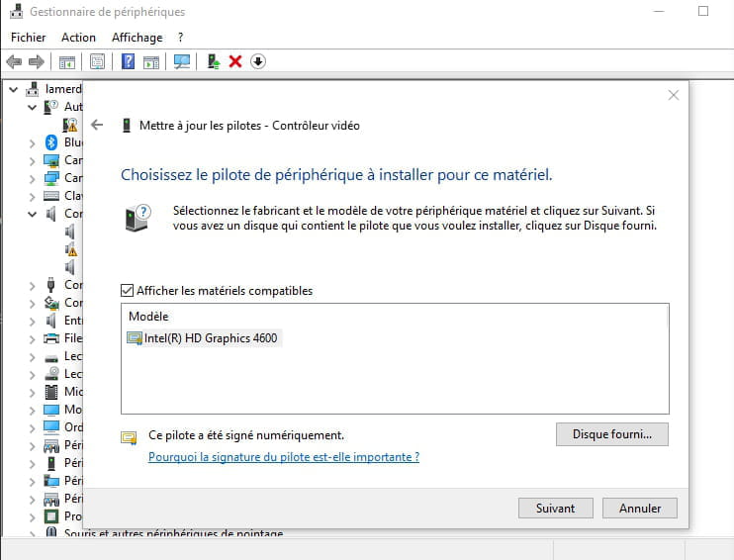Click the back arrow in the driver wizard

point(97,125)
